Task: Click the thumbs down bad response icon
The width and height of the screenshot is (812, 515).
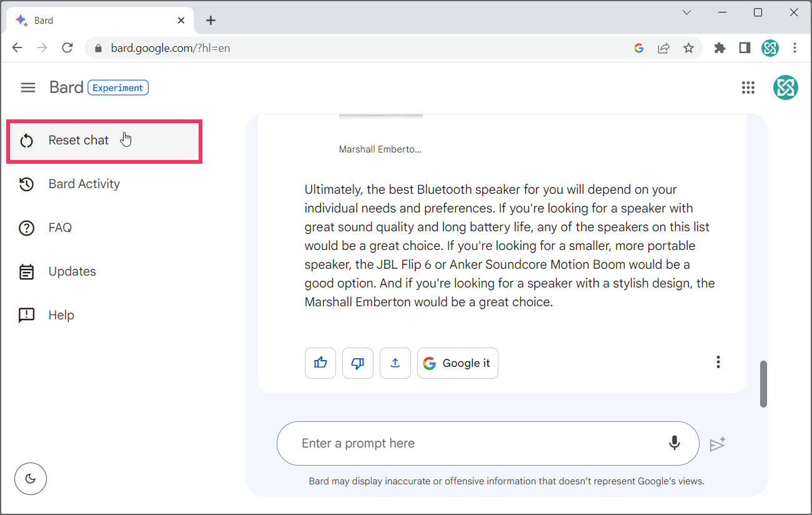Action: pos(358,363)
